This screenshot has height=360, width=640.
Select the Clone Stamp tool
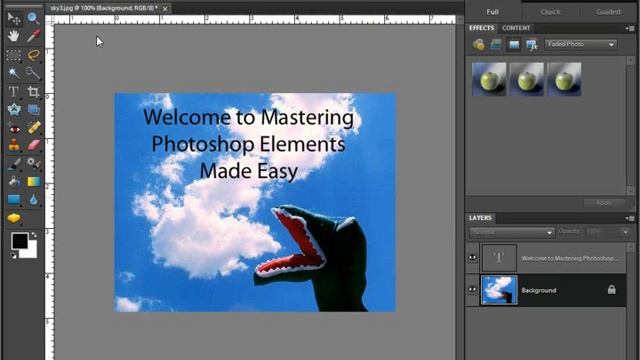[x=13, y=145]
